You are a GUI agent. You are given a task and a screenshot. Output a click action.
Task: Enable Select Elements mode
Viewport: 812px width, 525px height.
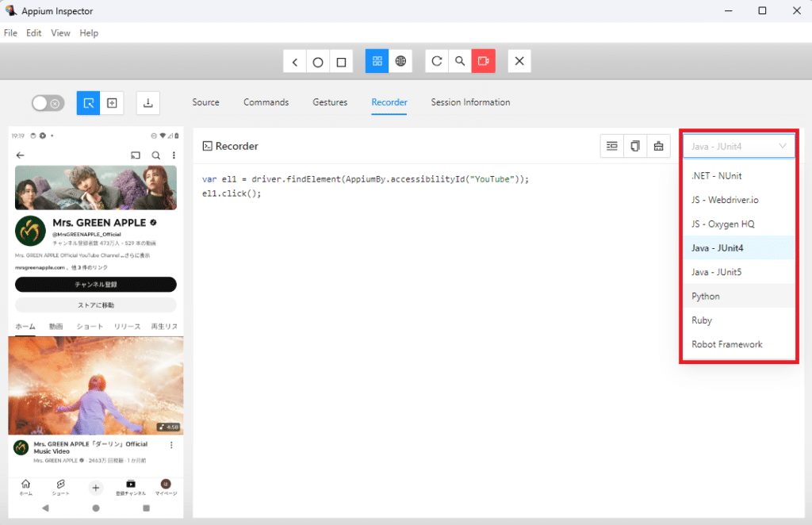tap(89, 103)
